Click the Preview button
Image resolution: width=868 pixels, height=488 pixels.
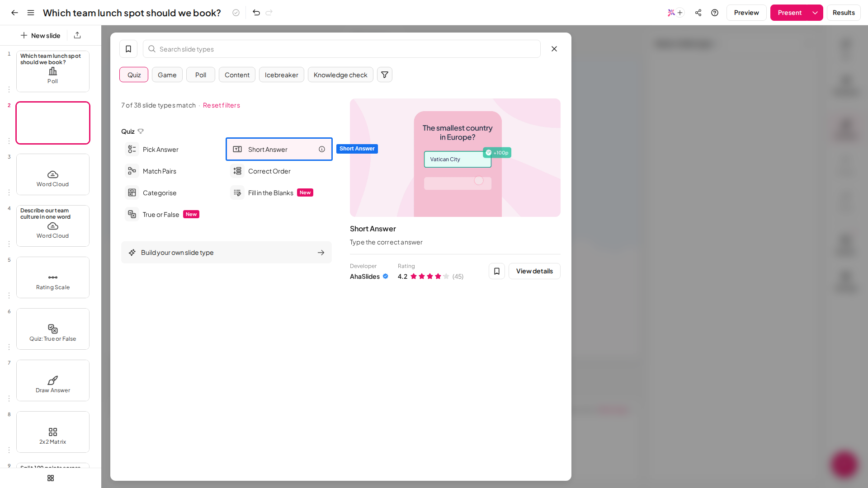[746, 13]
